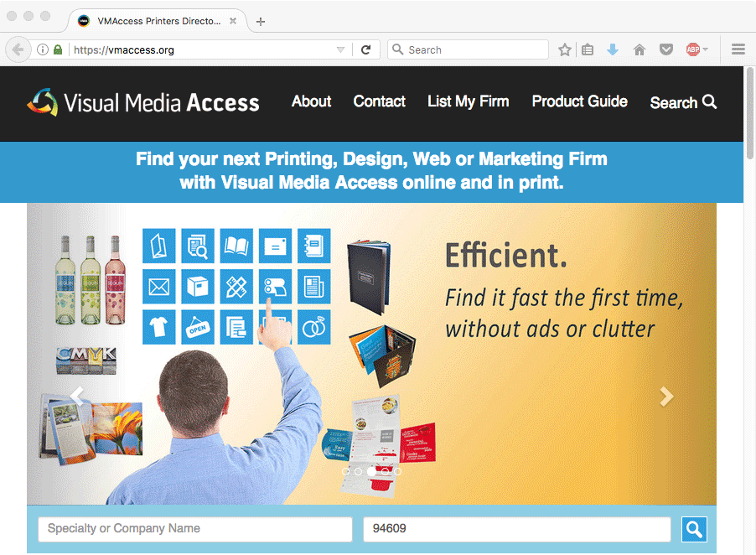
Task: Open the About page
Action: [312, 101]
